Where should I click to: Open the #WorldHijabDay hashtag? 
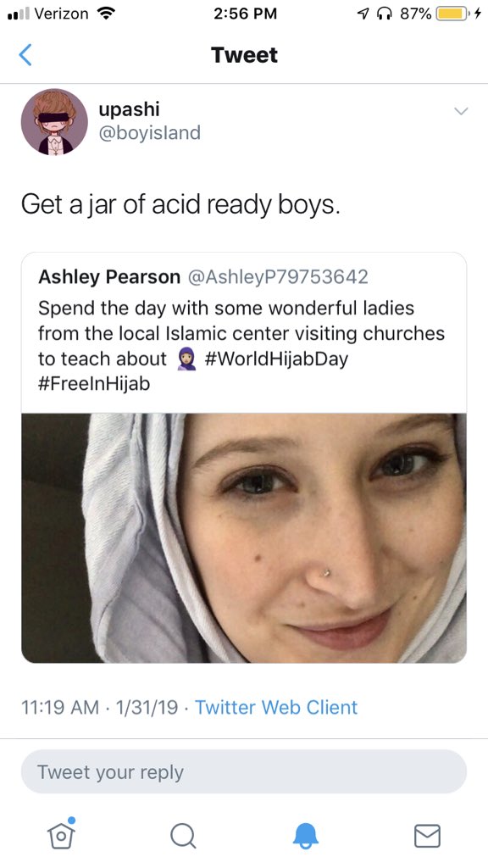tap(276, 359)
